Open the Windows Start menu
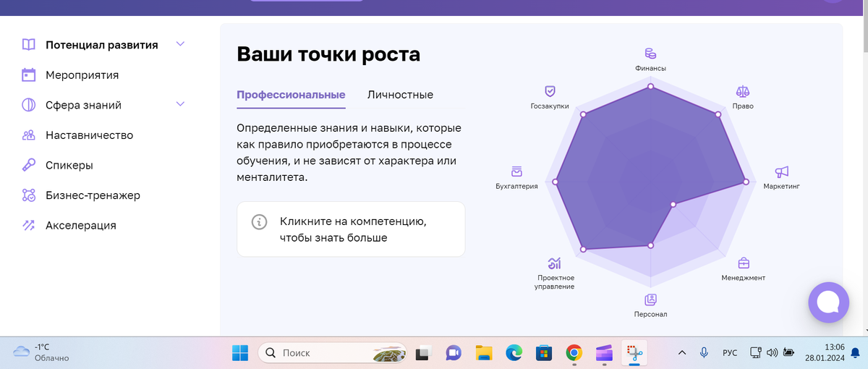 [x=240, y=353]
